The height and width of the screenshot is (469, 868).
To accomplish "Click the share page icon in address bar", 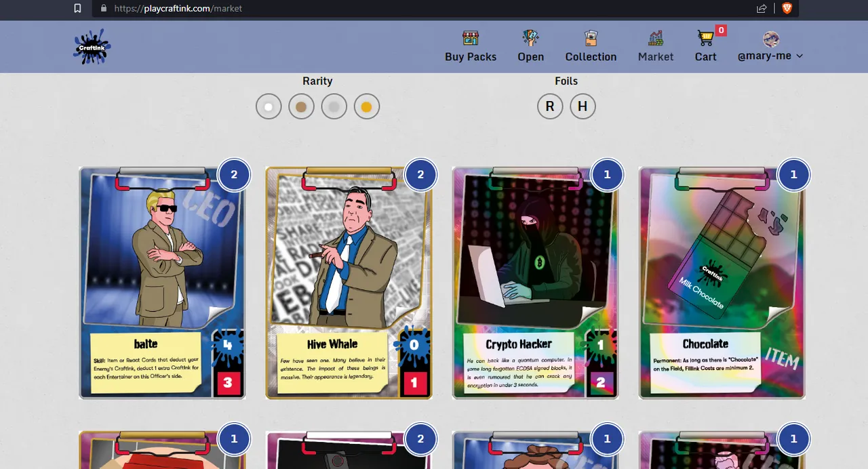I will pos(762,8).
